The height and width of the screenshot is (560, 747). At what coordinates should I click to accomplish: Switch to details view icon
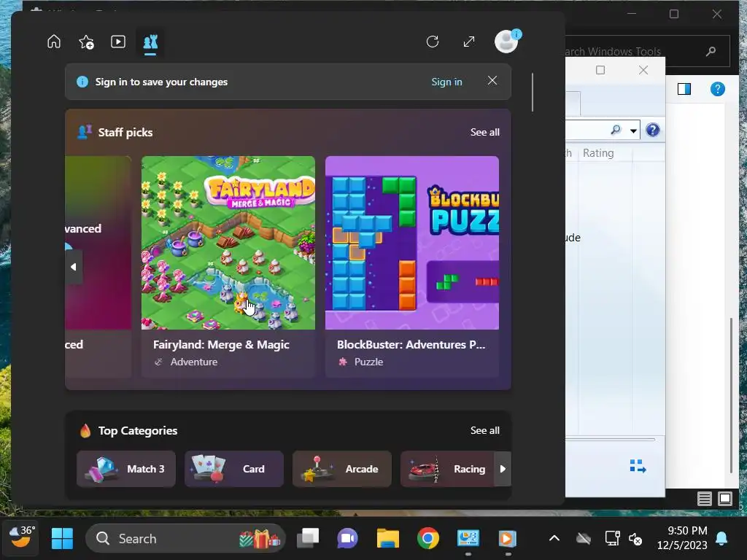pos(704,499)
